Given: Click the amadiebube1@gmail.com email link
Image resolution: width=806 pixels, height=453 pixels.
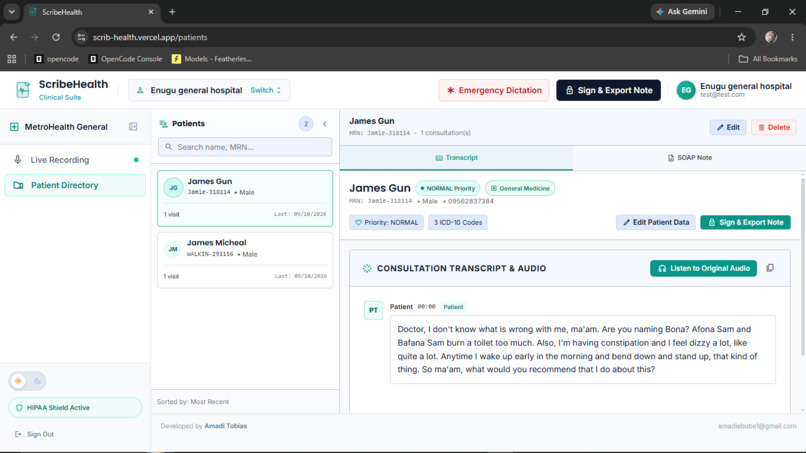Looking at the screenshot, I should tap(757, 426).
